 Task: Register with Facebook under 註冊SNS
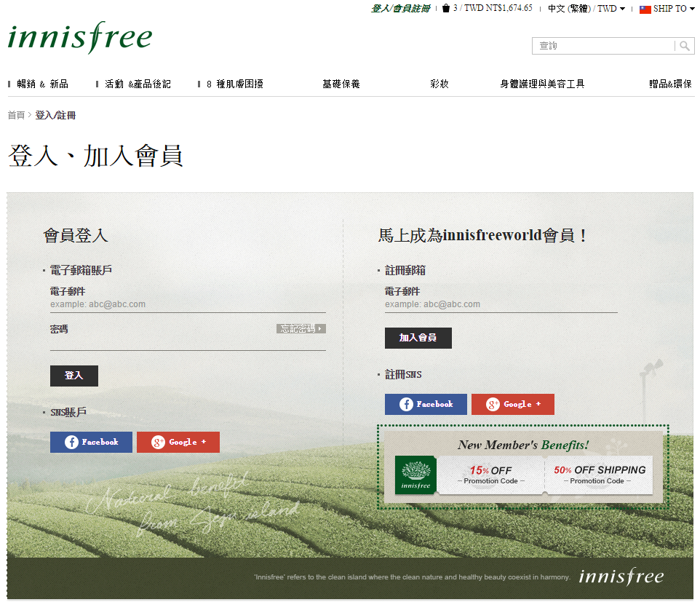click(426, 404)
